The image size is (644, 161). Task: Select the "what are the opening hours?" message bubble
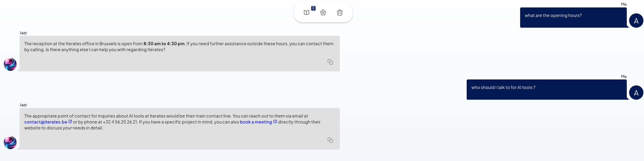pos(573,18)
